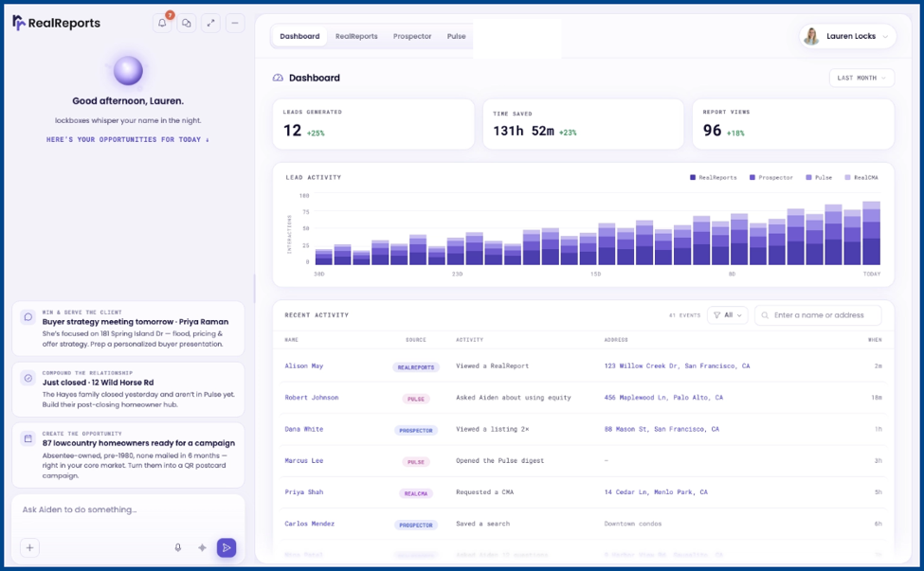The height and width of the screenshot is (571, 924).
Task: Send message with purple arrow button
Action: [226, 547]
